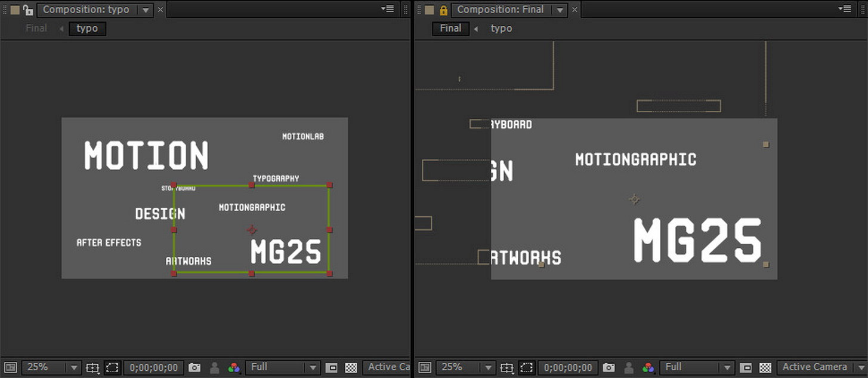The height and width of the screenshot is (378, 868).
Task: Take a snapshot in the typo viewer
Action: point(194,368)
